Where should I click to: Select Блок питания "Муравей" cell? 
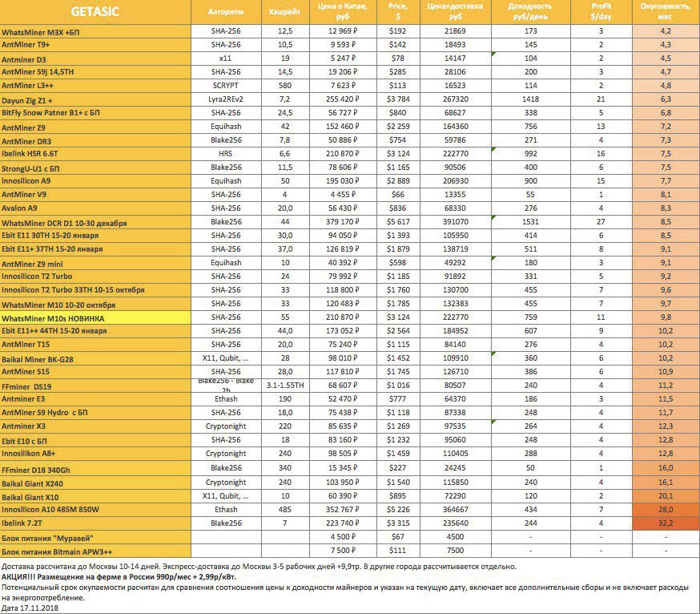pos(95,538)
